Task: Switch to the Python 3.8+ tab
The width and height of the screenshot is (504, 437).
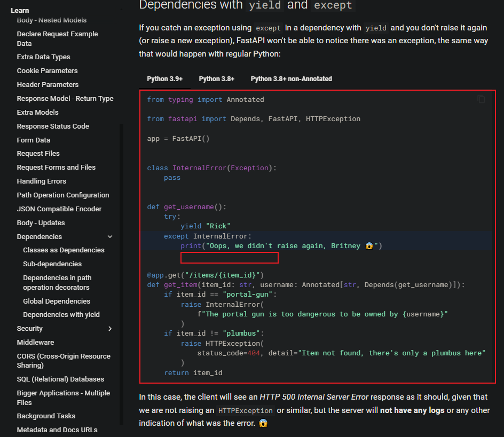Action: [x=216, y=79]
